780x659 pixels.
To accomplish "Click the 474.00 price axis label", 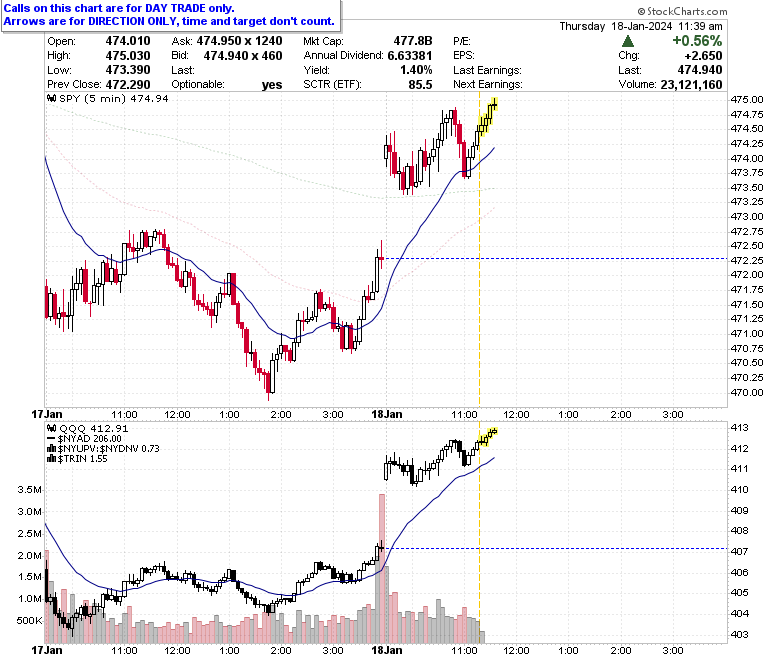I will [747, 159].
